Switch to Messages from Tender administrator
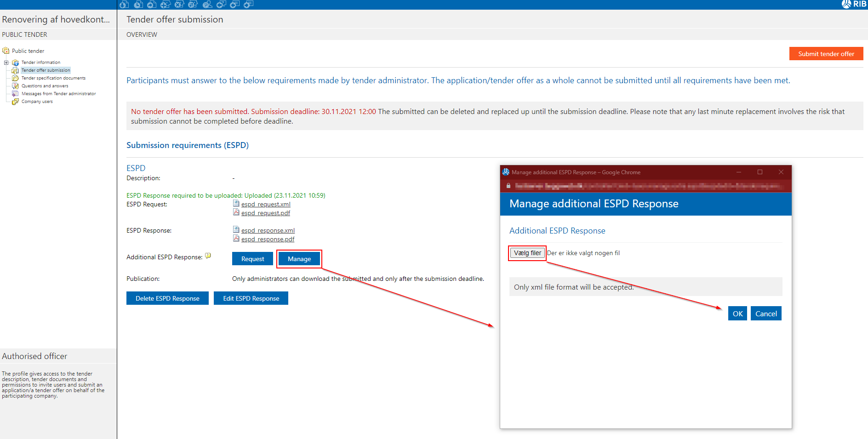The image size is (868, 439). pyautogui.click(x=58, y=93)
